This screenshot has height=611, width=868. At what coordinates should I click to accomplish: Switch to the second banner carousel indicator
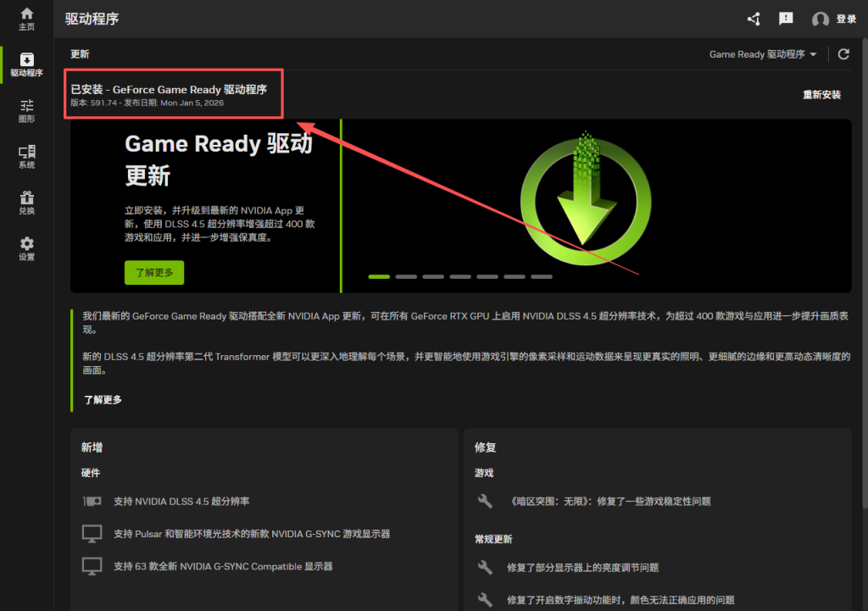click(406, 276)
